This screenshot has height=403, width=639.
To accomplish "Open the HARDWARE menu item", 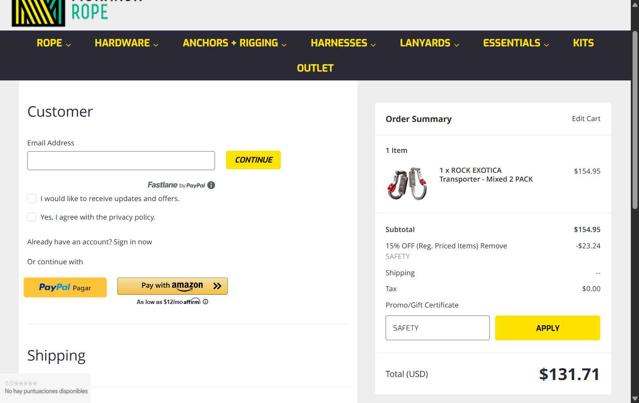I will 122,43.
